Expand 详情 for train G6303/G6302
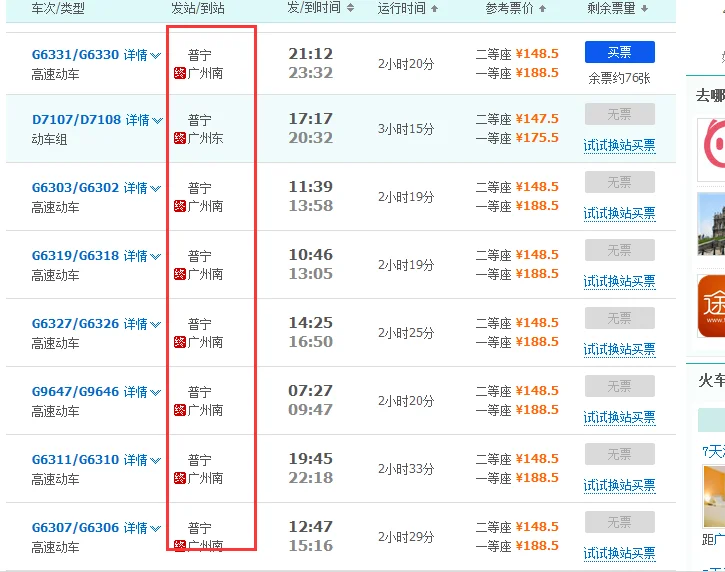 coord(142,188)
